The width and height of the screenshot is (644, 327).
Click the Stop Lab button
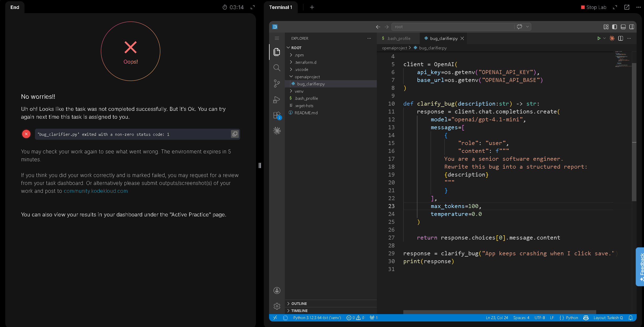click(594, 7)
